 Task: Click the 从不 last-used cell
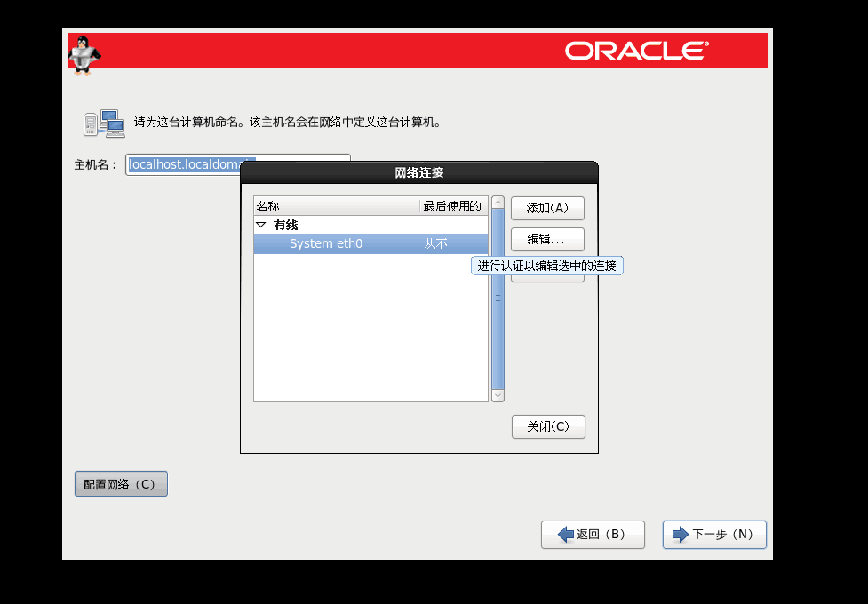[x=435, y=243]
